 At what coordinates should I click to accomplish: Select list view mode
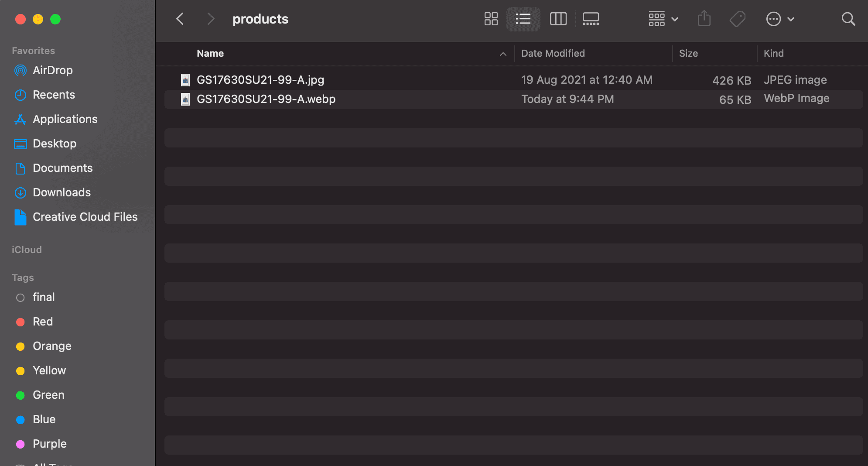click(523, 19)
